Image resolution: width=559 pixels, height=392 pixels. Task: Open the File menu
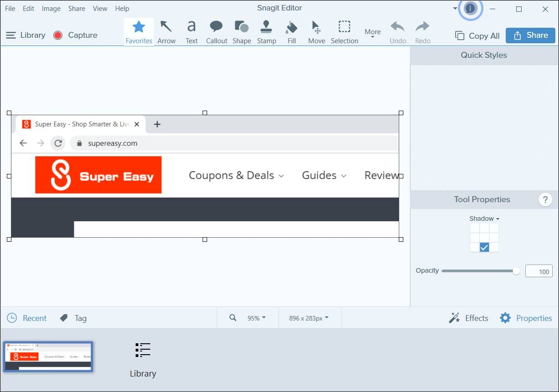coord(10,8)
